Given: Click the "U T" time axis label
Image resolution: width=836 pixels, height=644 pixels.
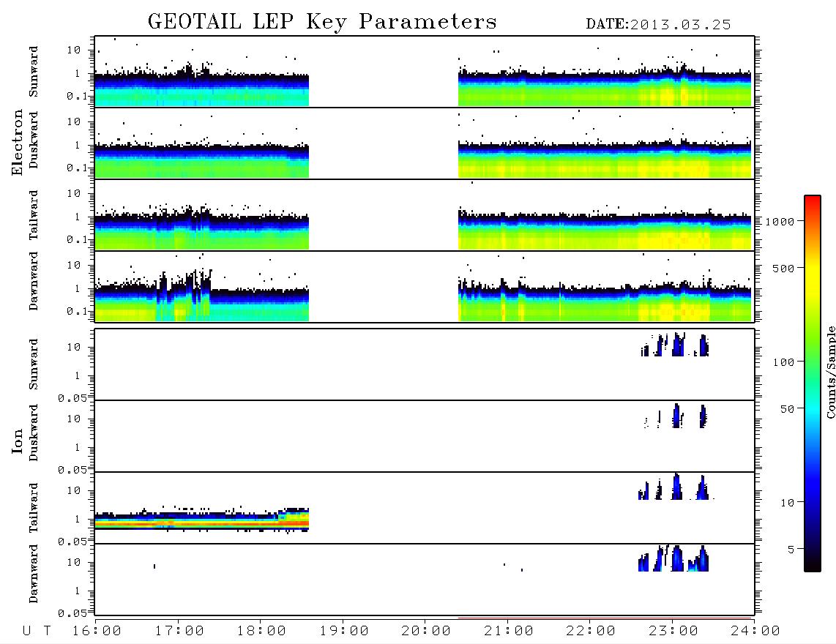Looking at the screenshot, I should 37,632.
